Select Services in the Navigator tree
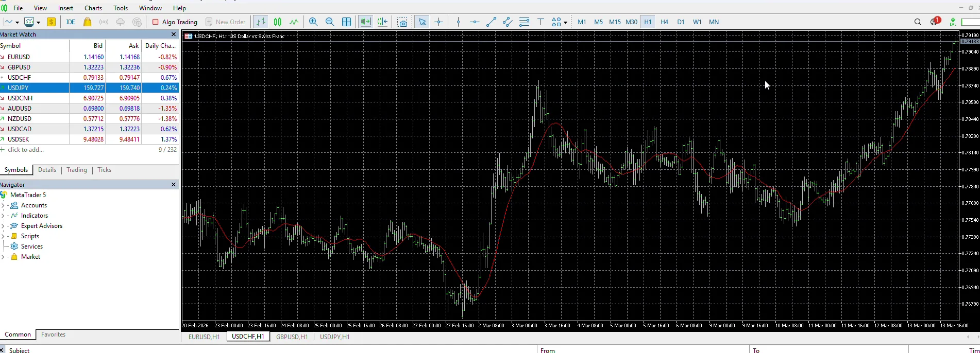980x353 pixels. coord(31,246)
